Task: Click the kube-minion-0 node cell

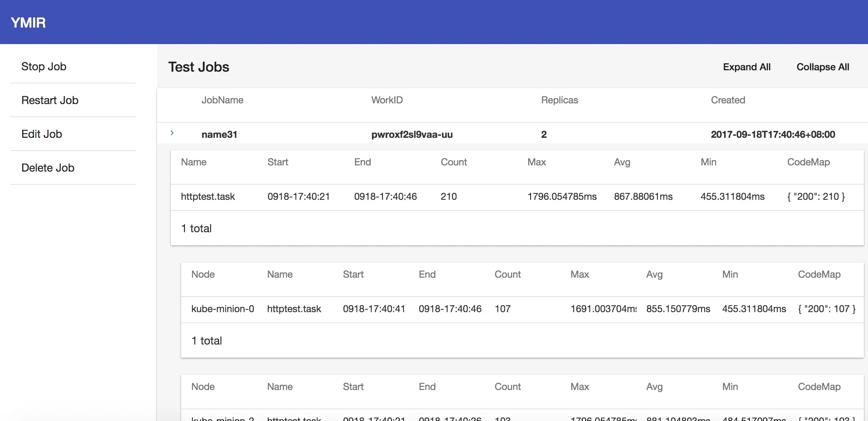Action: [223, 309]
